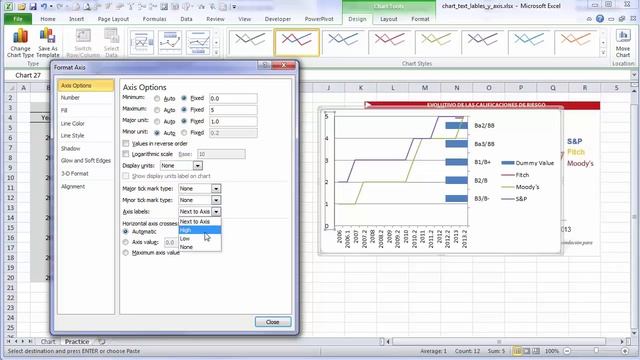This screenshot has height=360, width=640.
Task: Click the Move Chart icon
Action: [623, 37]
